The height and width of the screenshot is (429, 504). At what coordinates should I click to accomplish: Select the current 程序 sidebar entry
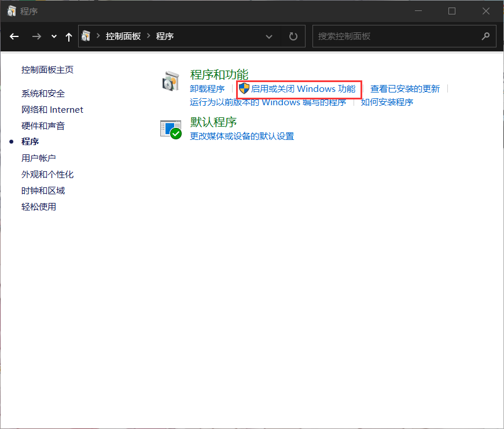pos(30,142)
